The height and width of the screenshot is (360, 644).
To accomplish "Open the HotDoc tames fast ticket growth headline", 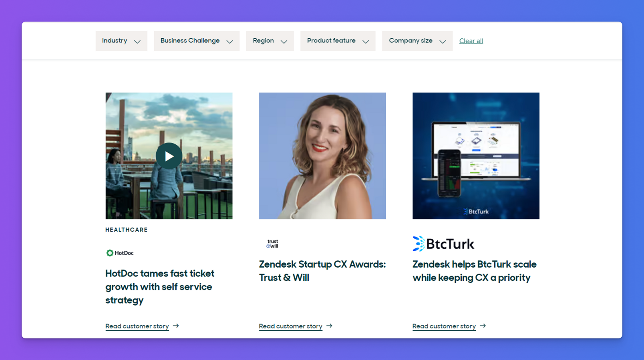I will pyautogui.click(x=160, y=287).
